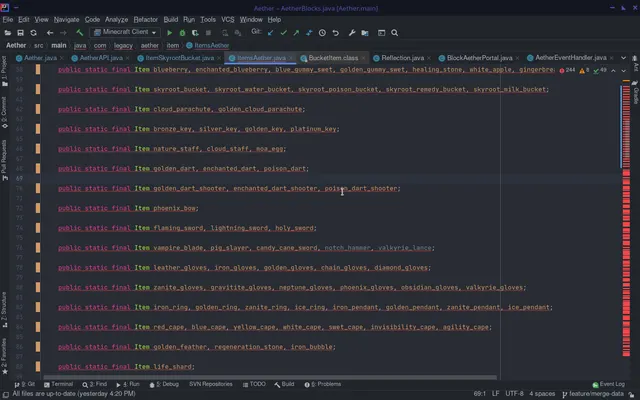Change line separator LF
640x400 pixels.
tap(496, 394)
